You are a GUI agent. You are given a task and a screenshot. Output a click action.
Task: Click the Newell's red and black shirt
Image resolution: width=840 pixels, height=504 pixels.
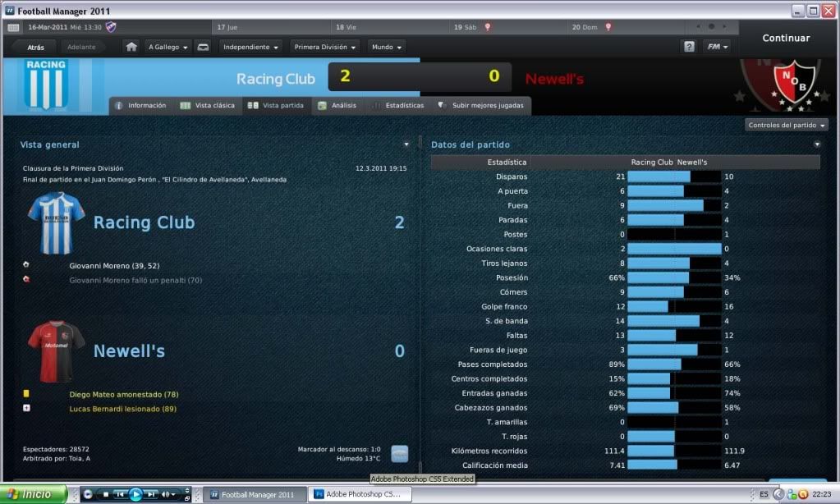tap(57, 351)
